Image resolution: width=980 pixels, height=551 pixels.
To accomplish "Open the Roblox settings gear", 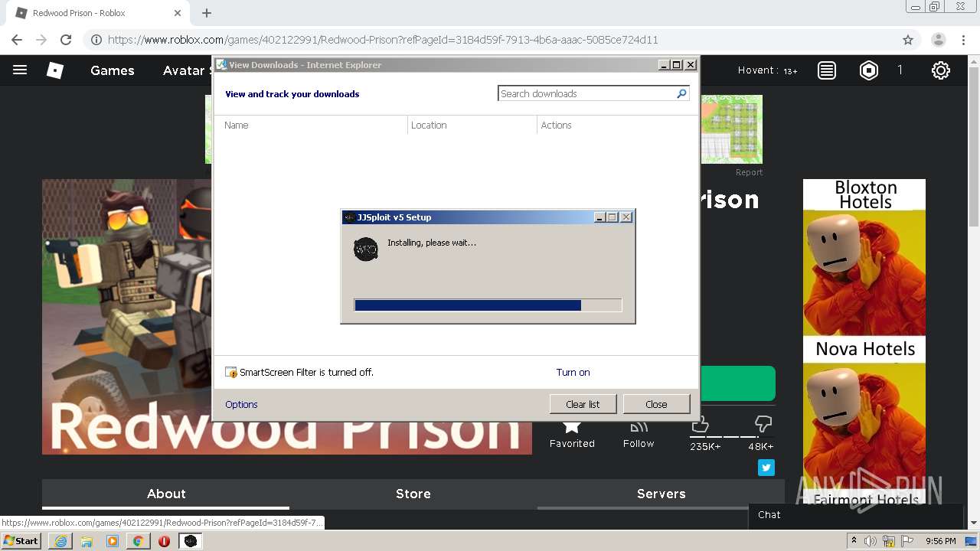I will (941, 70).
